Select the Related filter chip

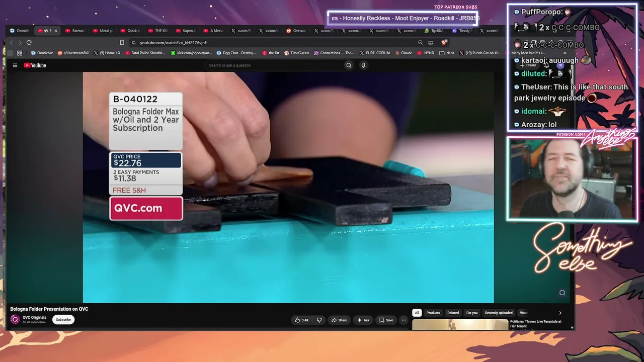click(x=453, y=313)
